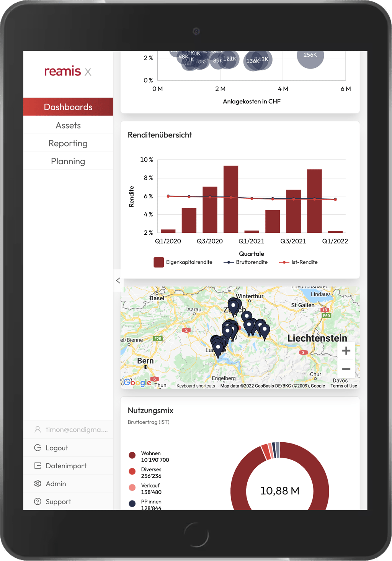
Task: Toggle Eigenkapitalrendite legend swatch
Action: click(159, 262)
